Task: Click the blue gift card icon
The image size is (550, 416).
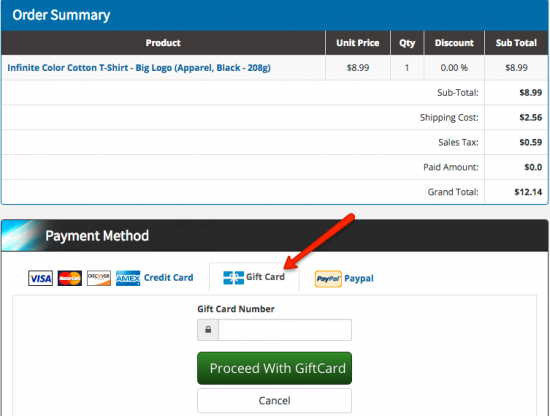Action: point(233,278)
